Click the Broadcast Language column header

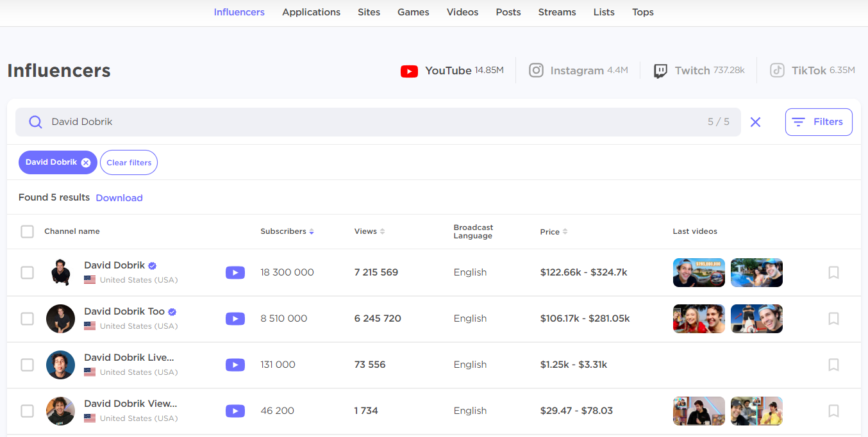(x=473, y=231)
